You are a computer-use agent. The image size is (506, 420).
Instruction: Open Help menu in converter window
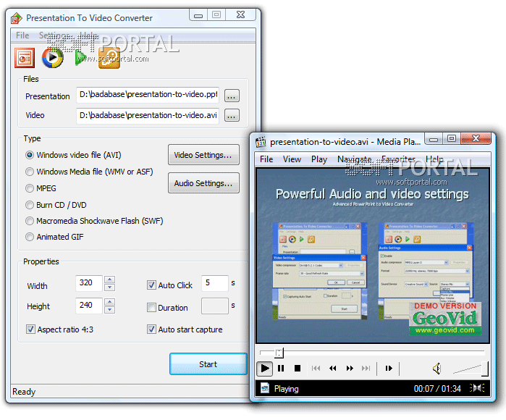(89, 35)
